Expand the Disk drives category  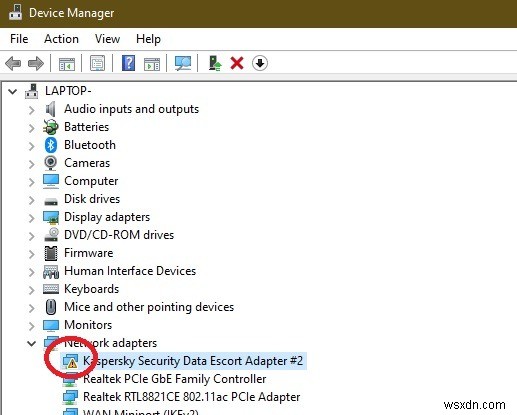32,200
